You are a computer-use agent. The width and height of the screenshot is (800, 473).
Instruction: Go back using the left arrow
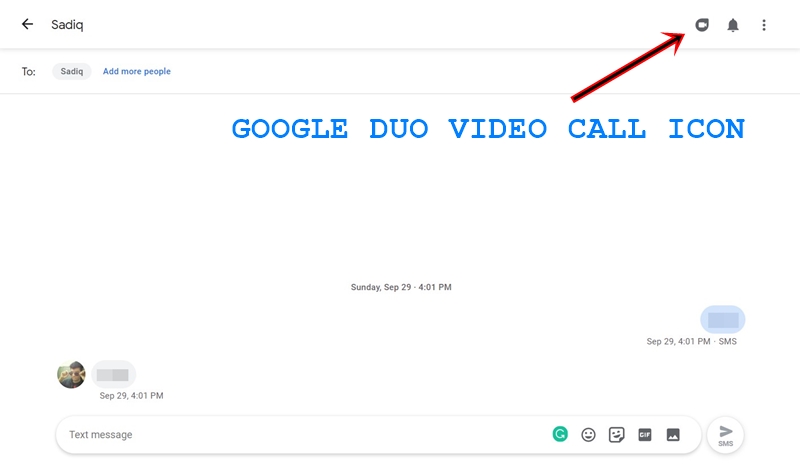tap(28, 24)
